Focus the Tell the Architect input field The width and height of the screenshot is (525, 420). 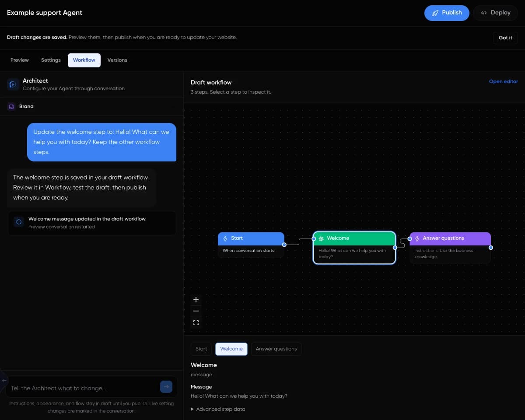tap(83, 388)
